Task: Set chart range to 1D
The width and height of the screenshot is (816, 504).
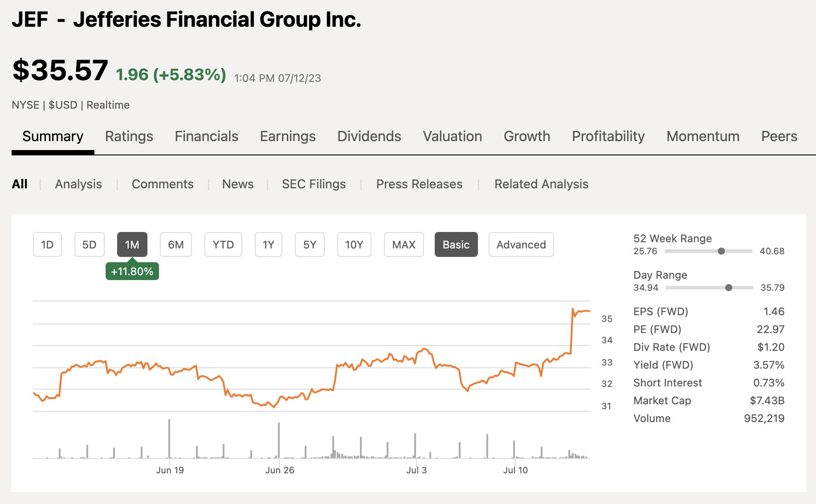Action: (x=47, y=244)
